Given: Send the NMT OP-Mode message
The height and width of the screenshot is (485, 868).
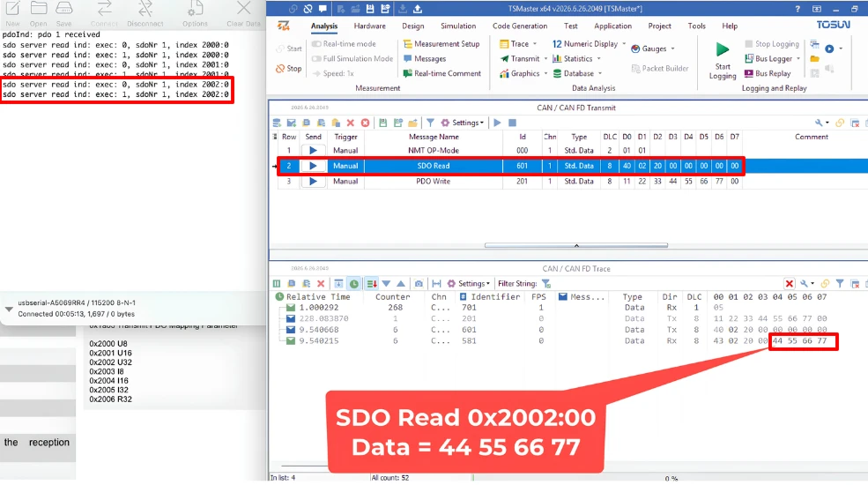Looking at the screenshot, I should pyautogui.click(x=313, y=151).
